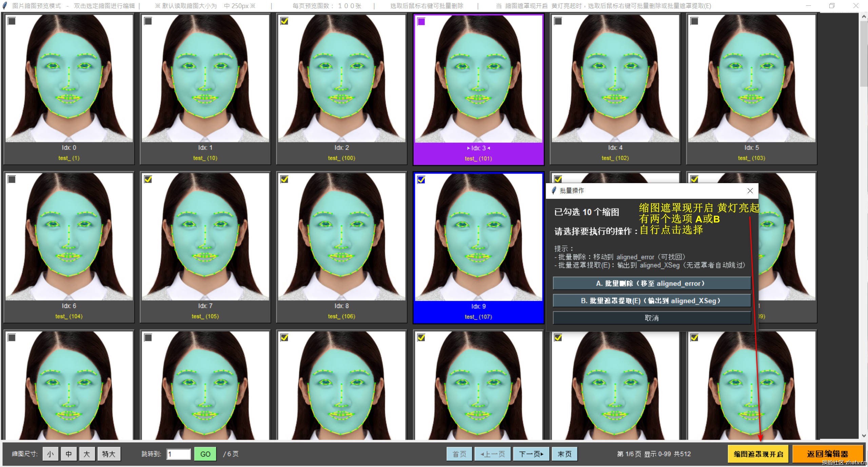The width and height of the screenshot is (868, 467).
Task: Go to next page with 下一页
Action: (x=531, y=454)
